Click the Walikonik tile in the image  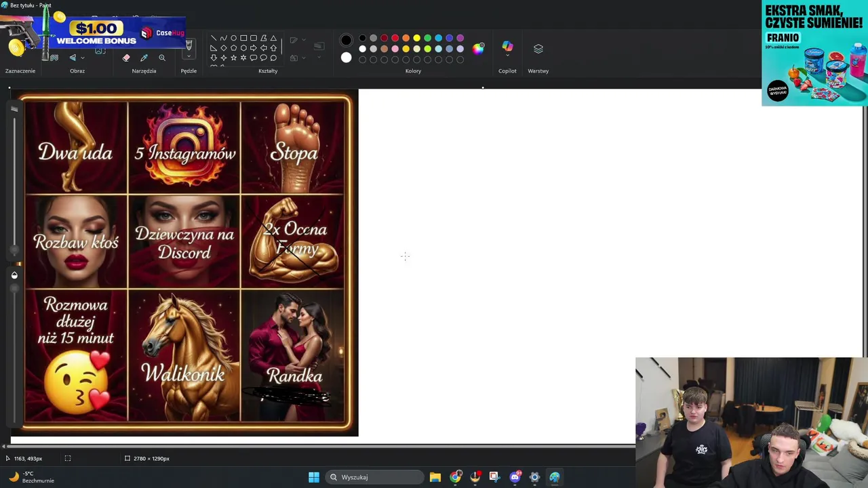tap(184, 356)
